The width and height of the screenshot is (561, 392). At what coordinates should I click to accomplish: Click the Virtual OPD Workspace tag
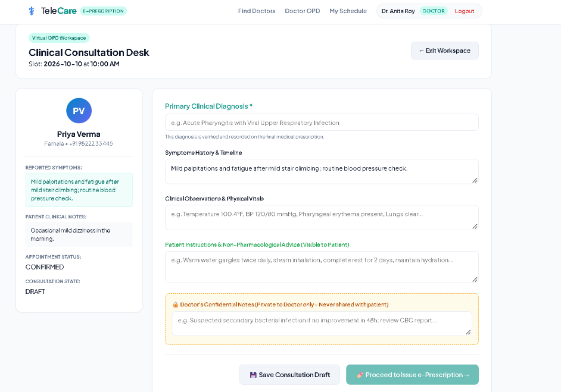pos(59,38)
